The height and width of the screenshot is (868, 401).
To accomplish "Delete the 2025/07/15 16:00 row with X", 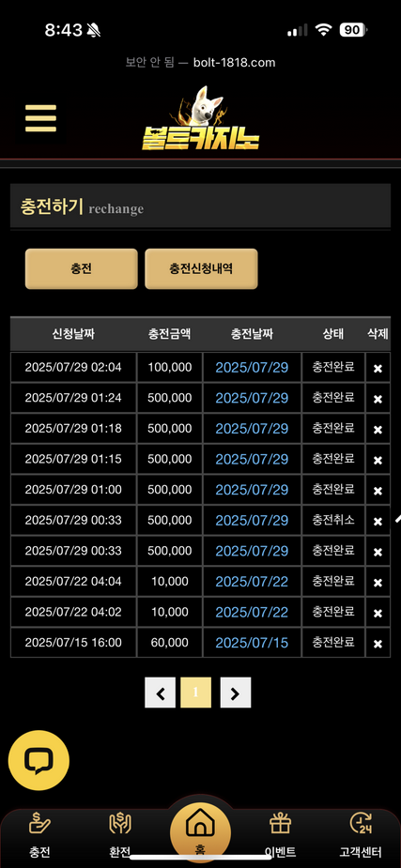I will tap(378, 644).
